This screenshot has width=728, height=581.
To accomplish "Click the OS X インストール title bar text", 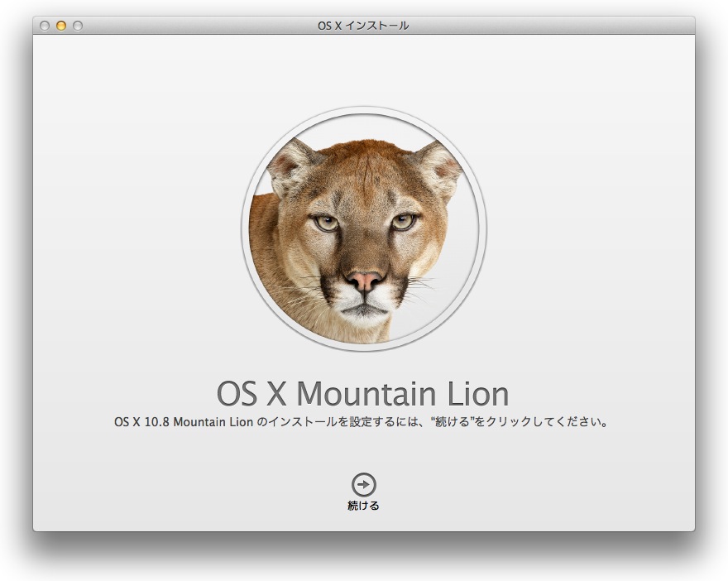I will pyautogui.click(x=364, y=26).
